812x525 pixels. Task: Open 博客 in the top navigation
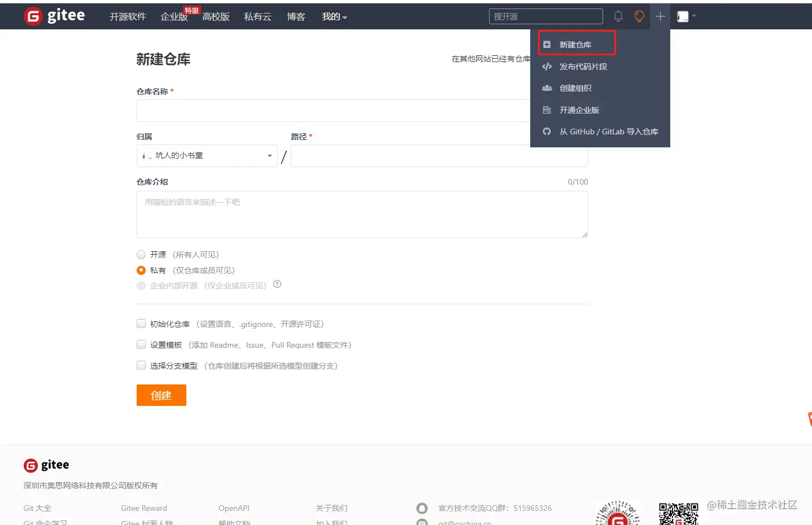(x=296, y=17)
